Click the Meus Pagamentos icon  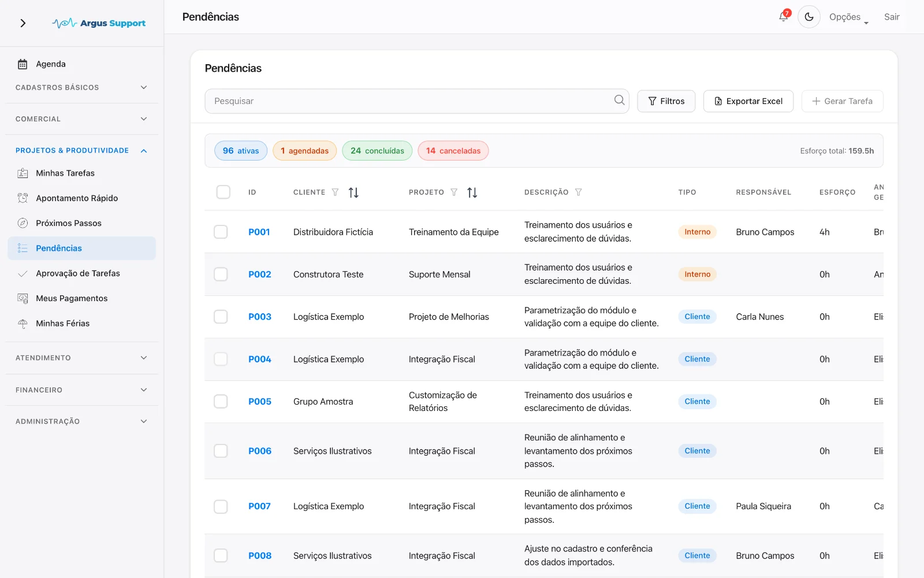[x=23, y=298]
